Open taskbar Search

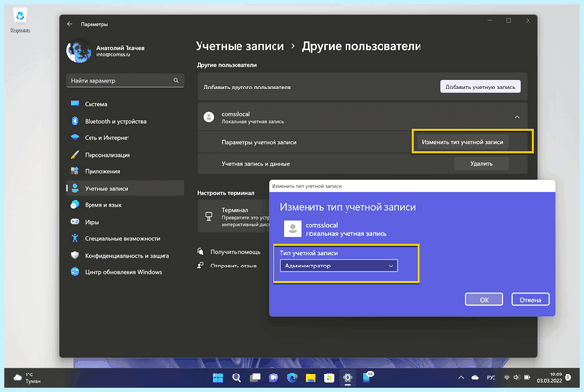tap(237, 377)
